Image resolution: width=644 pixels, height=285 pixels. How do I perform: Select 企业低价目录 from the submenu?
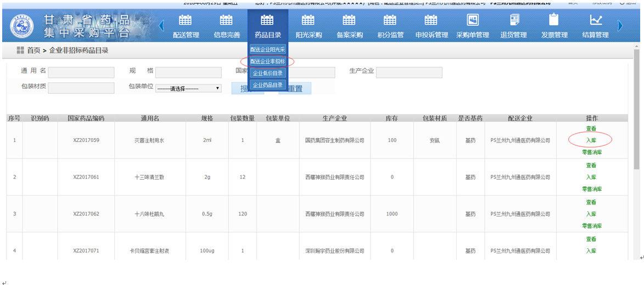coord(268,73)
